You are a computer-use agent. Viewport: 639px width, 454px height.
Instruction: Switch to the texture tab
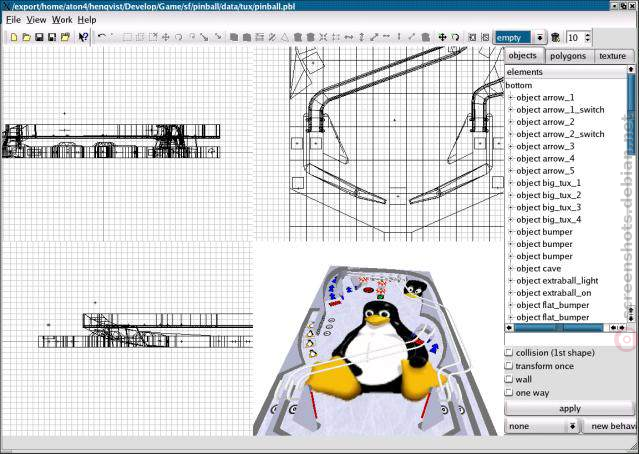612,56
